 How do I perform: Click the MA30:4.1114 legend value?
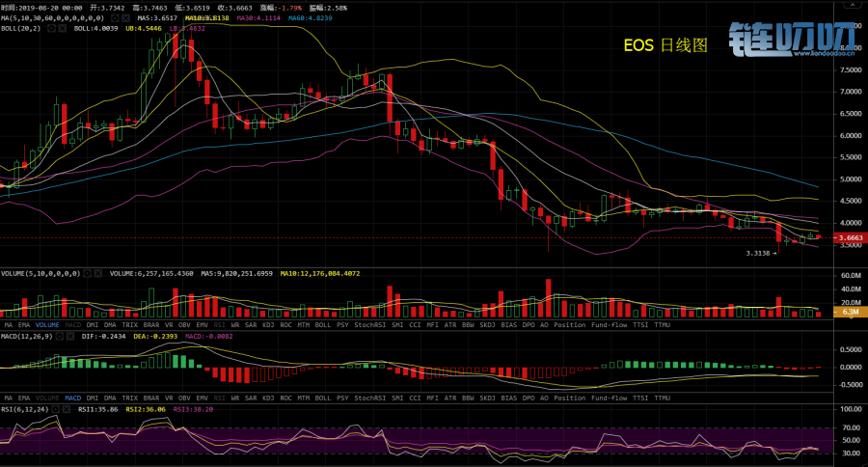[x=258, y=18]
